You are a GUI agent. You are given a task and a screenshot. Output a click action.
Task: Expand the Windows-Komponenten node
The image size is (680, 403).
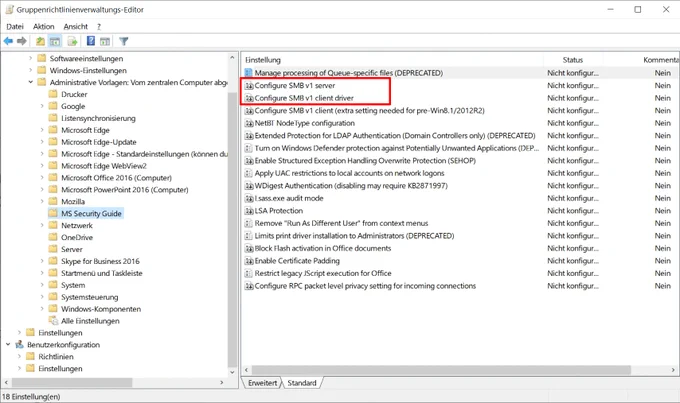tap(42, 309)
